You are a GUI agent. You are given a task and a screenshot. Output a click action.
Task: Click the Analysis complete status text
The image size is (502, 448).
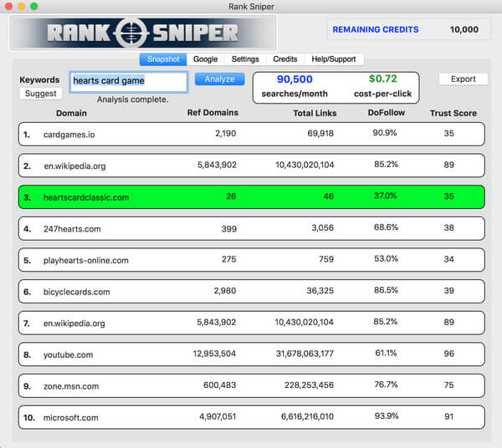point(133,99)
